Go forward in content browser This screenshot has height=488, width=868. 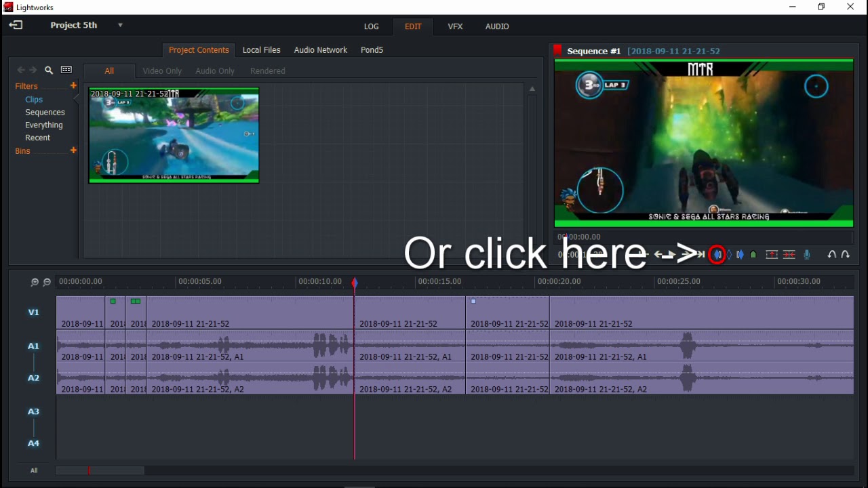[33, 70]
